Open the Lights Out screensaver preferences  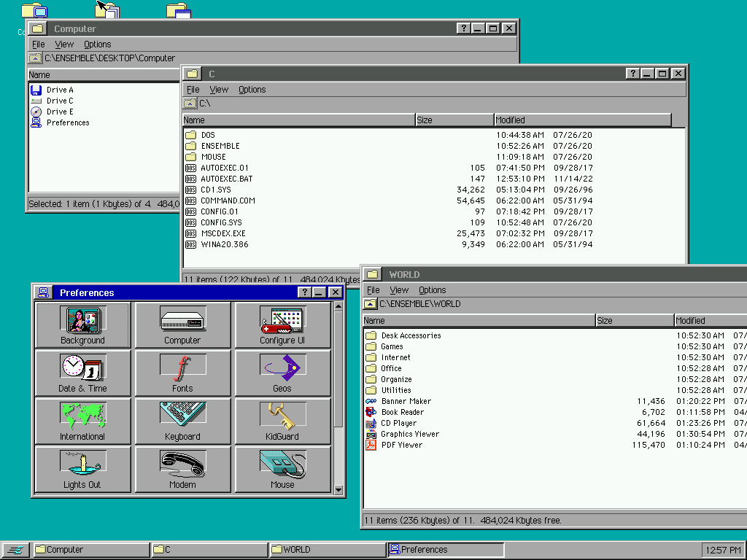coord(82,469)
